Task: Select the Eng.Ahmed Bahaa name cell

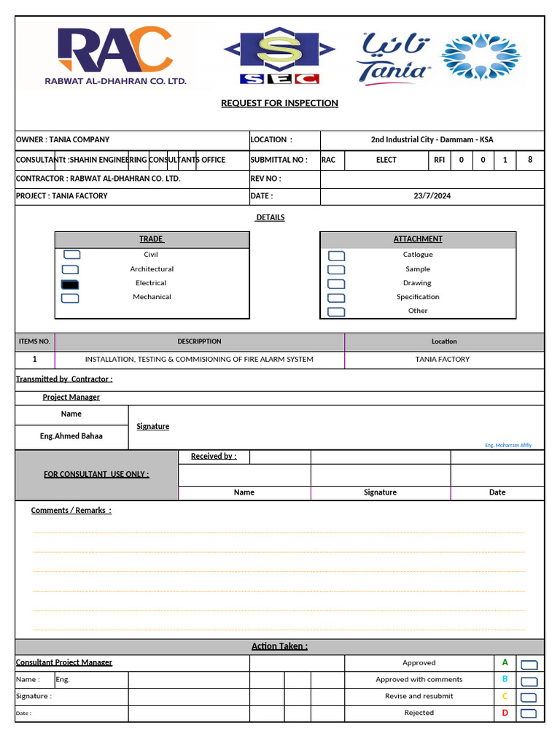Action: pos(71,437)
